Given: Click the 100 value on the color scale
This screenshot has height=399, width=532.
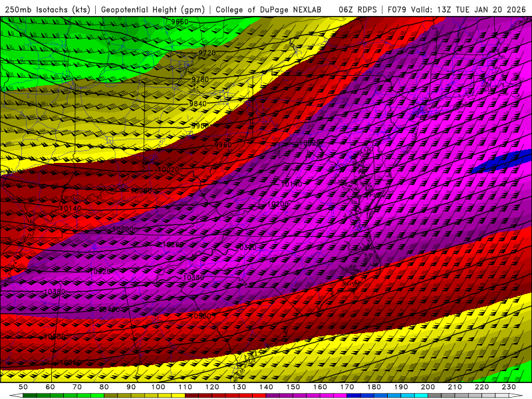Looking at the screenshot, I should (158, 387).
